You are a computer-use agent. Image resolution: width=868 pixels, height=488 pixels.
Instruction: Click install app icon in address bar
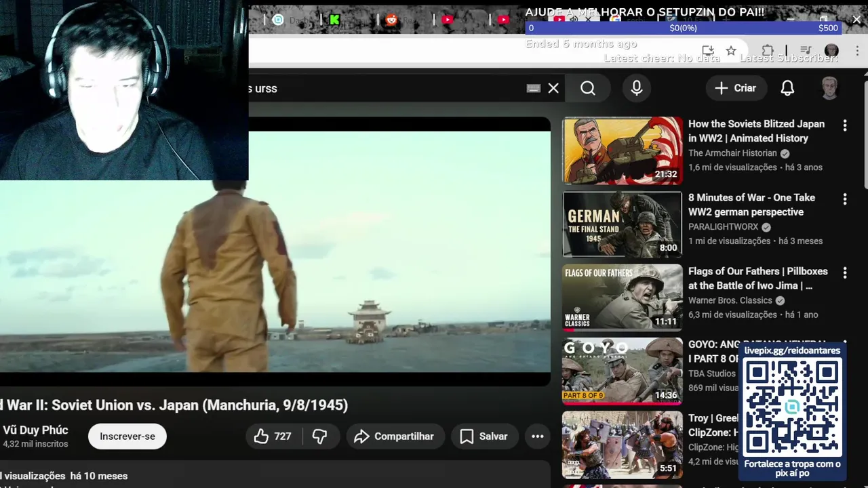[x=708, y=51]
